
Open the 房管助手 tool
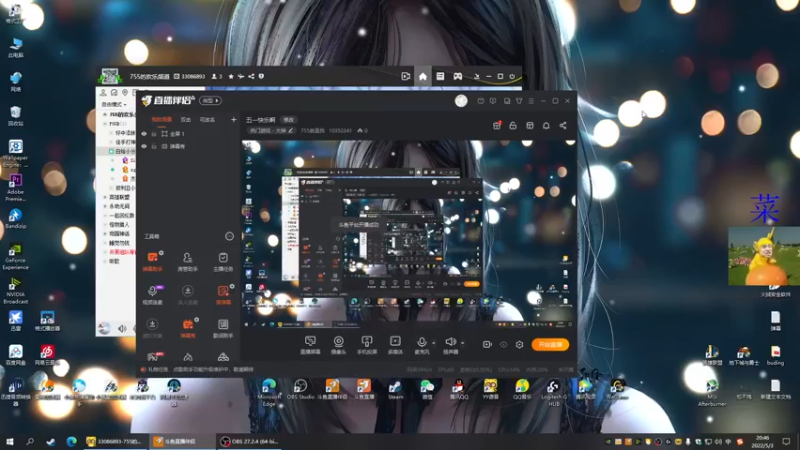(187, 261)
